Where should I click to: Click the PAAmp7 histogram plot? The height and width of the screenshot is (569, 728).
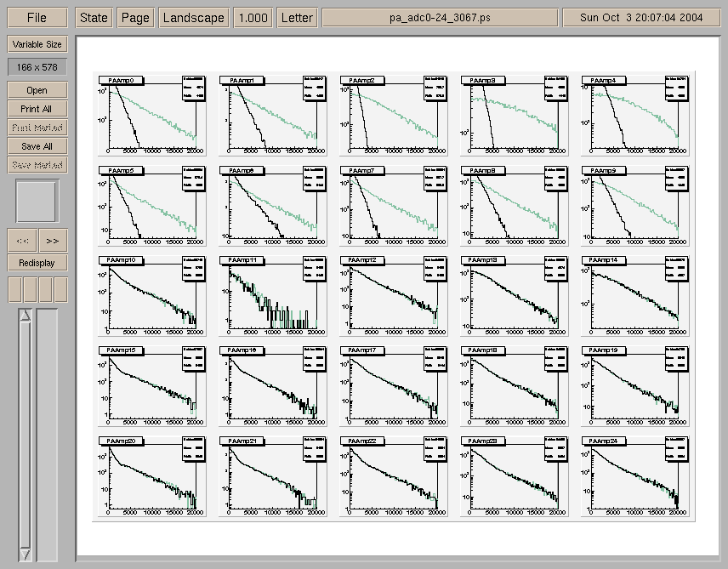(394, 206)
